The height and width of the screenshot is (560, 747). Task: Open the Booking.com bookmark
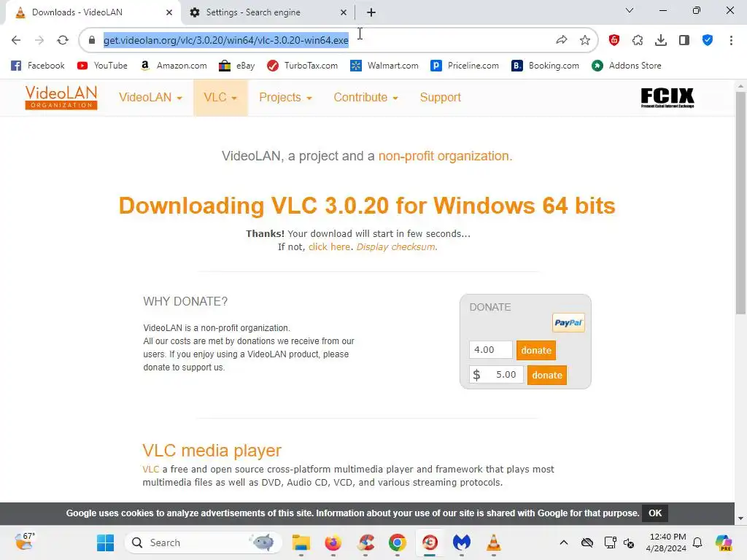coord(545,66)
